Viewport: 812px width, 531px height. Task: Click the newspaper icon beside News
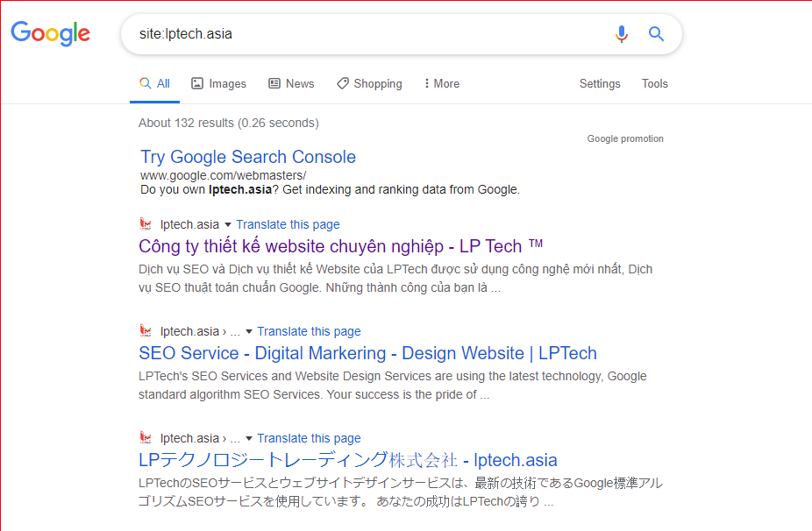[x=274, y=83]
